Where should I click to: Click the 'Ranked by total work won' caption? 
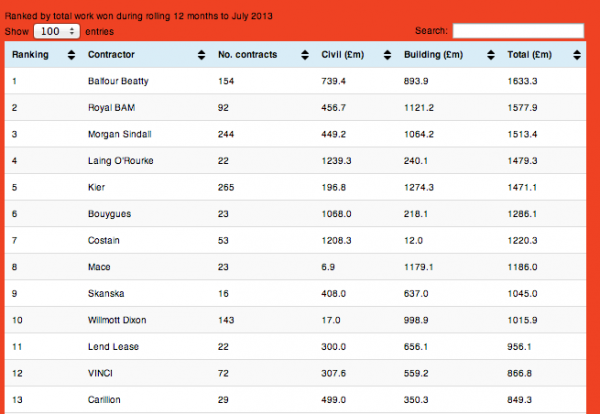pos(139,16)
